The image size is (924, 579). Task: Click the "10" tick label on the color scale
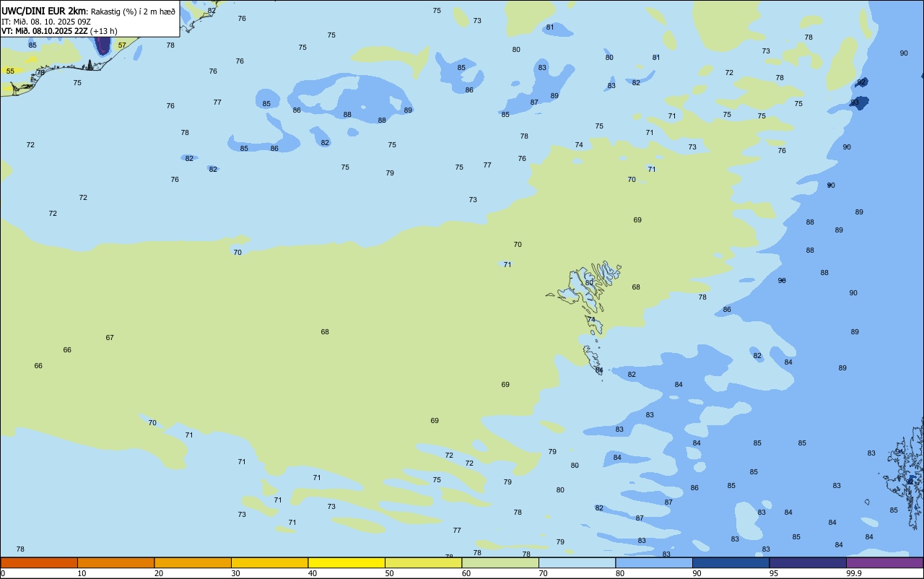[82, 573]
